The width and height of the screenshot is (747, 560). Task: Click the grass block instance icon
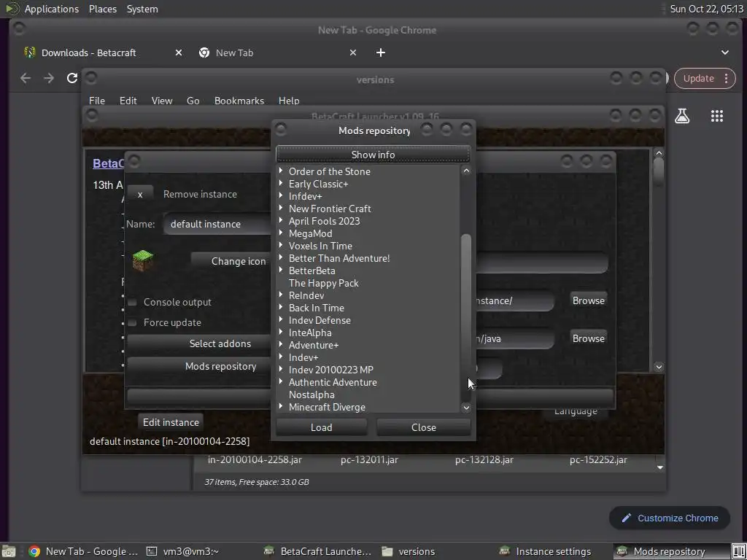click(142, 260)
